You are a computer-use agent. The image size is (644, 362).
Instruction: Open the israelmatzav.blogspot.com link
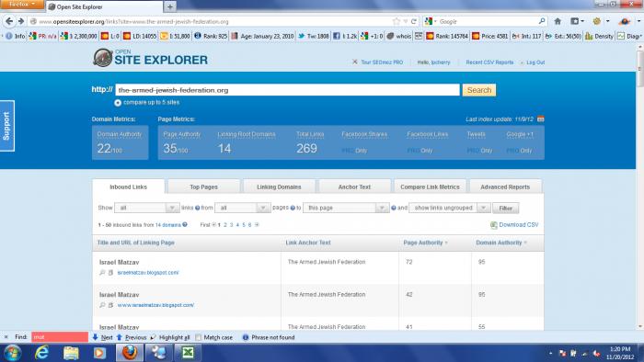pos(148,273)
